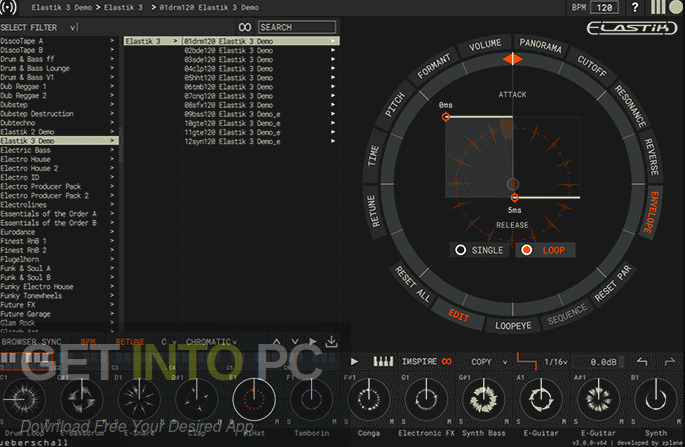
Task: Click the BPM 120 value field
Action: 605,7
